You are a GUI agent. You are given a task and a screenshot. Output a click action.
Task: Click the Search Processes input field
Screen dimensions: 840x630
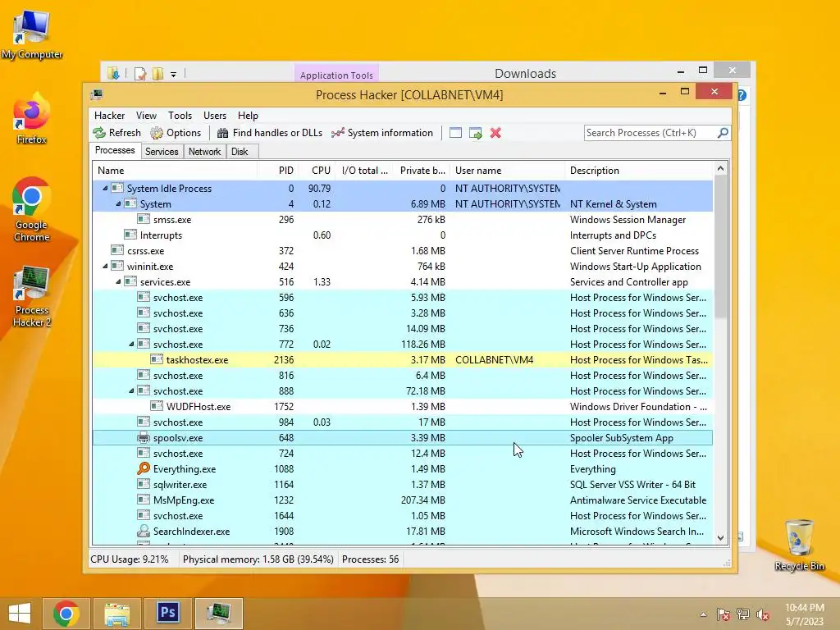coord(651,132)
